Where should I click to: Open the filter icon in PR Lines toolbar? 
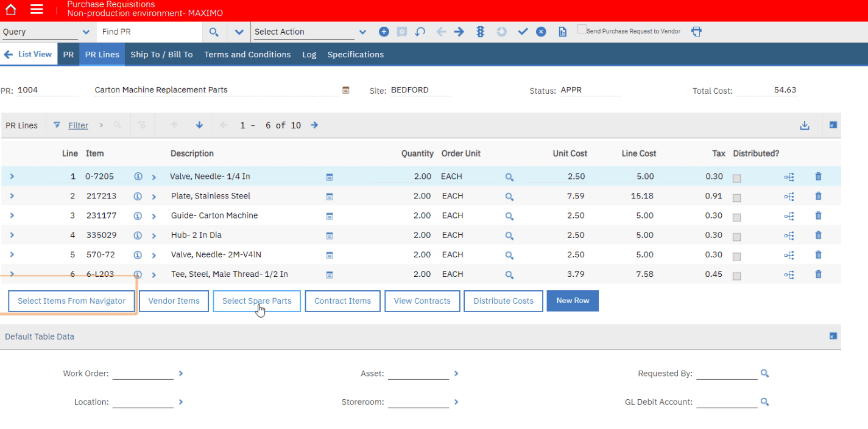pos(57,125)
